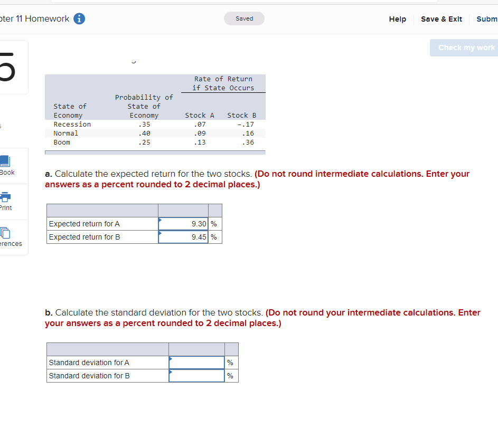Image resolution: width=498 pixels, height=448 pixels.
Task: Click the Expected return for A row label
Action: (84, 223)
